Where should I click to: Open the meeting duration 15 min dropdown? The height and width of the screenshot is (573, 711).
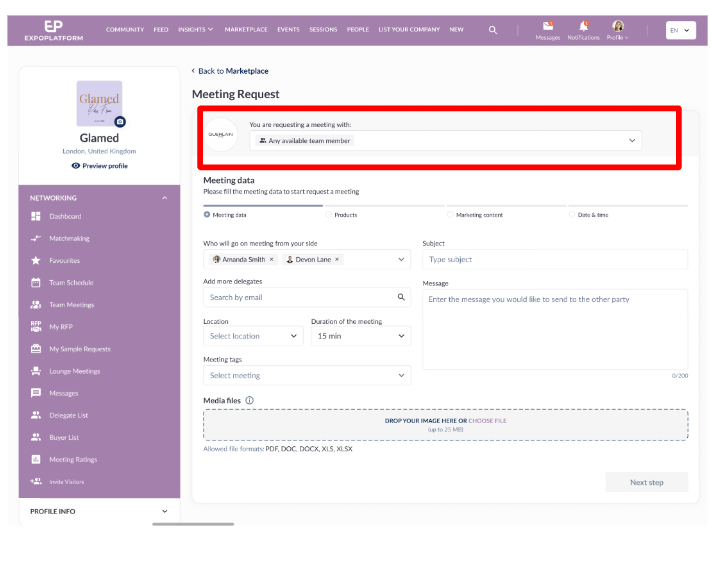pyautogui.click(x=361, y=336)
